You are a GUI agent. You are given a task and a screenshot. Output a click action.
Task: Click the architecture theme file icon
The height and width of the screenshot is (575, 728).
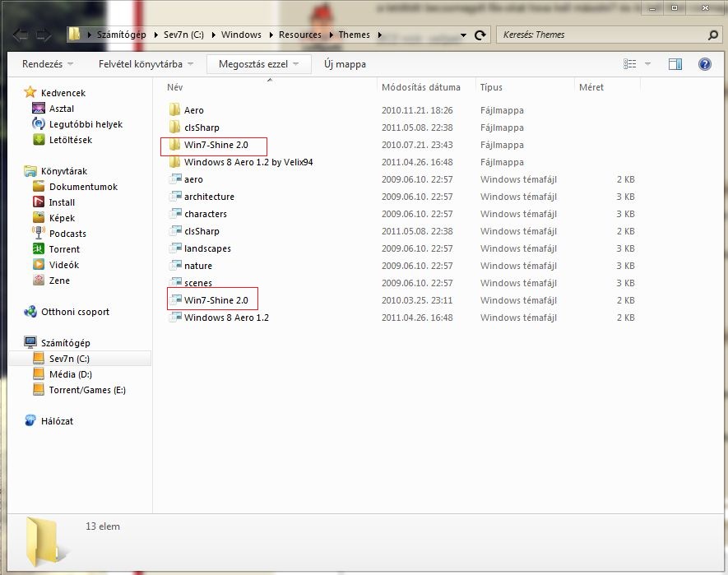tap(175, 196)
